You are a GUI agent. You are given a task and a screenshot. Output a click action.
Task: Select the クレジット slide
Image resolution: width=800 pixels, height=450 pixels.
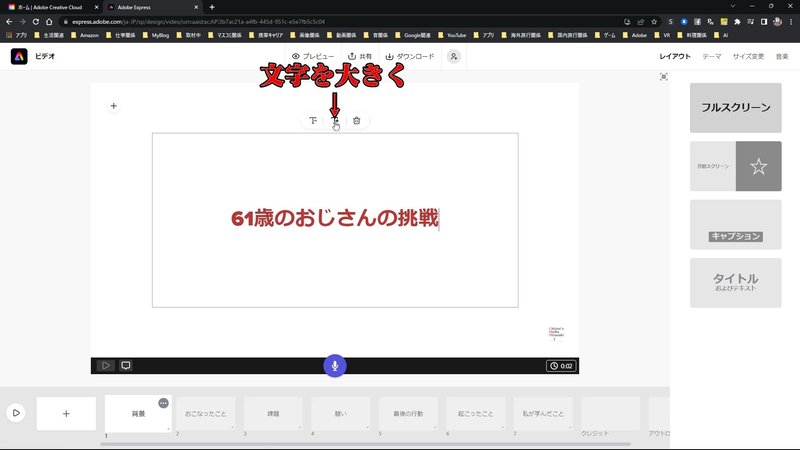tap(611, 414)
